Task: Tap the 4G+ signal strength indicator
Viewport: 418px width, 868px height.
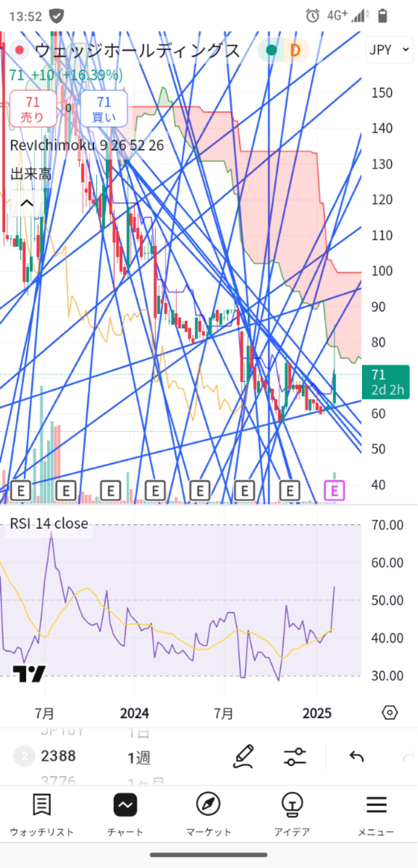Action: pyautogui.click(x=348, y=15)
